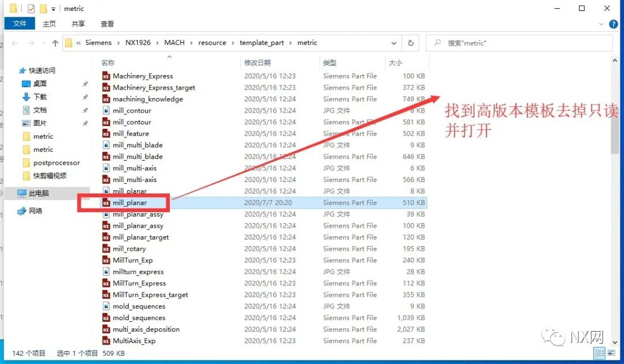
Task: Click the NX icon of mill_planar_target file
Action: click(x=106, y=237)
